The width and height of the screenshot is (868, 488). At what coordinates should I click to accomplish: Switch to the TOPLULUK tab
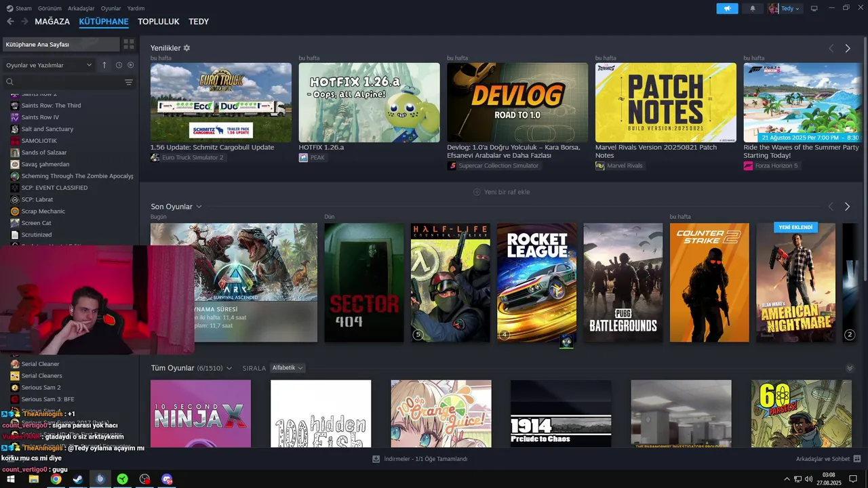point(159,22)
